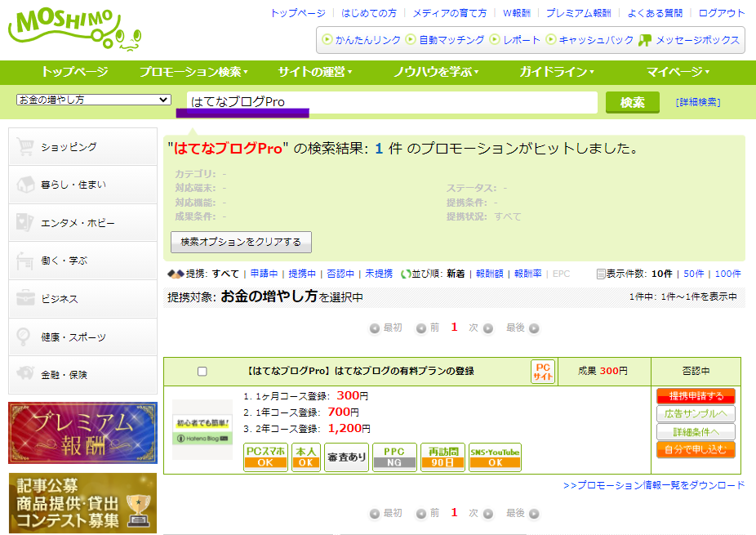Click the green 検索 button
This screenshot has height=535, width=756.
point(632,102)
